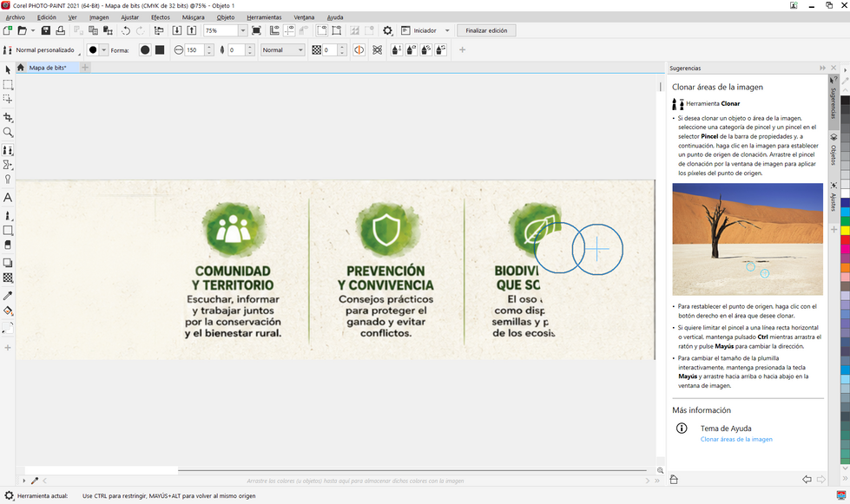Viewport: 850px width, 504px height.
Task: Open the Clonar áreas de la imagen link
Action: point(736,439)
